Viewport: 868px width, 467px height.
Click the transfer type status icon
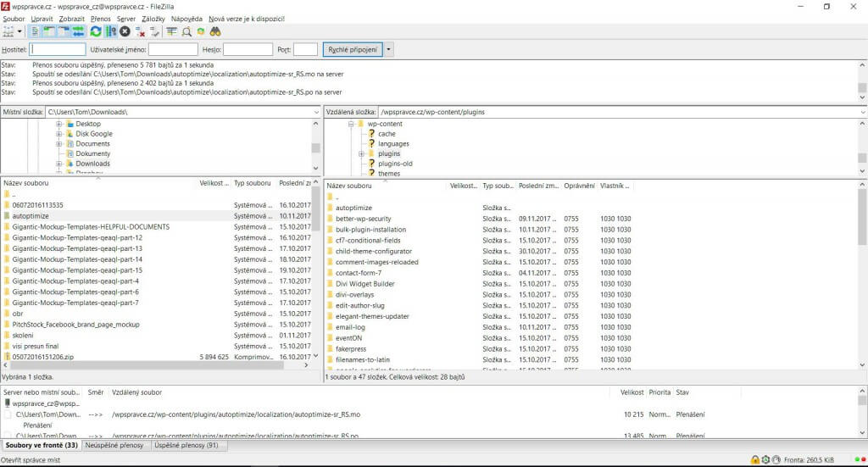765,460
